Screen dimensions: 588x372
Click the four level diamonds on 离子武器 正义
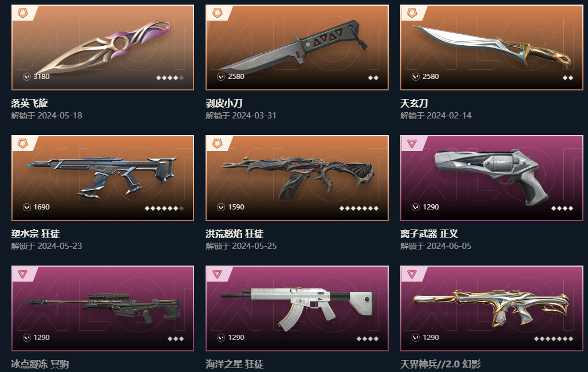click(x=562, y=208)
